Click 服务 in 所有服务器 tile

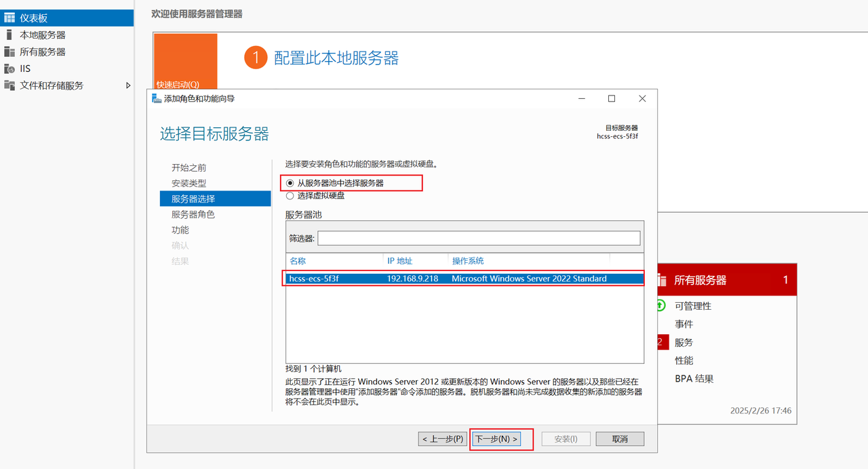click(x=684, y=342)
